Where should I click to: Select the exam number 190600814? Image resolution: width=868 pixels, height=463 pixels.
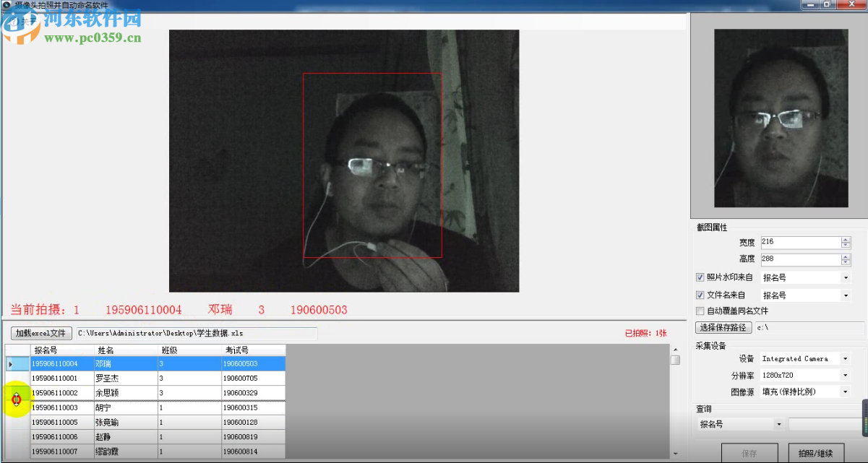pyautogui.click(x=254, y=451)
